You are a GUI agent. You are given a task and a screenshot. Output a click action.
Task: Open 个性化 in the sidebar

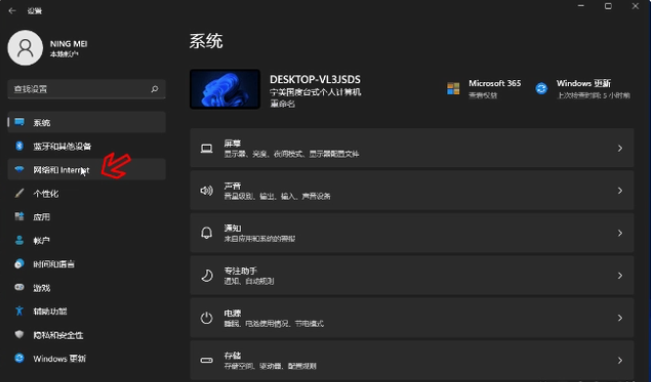pos(87,193)
